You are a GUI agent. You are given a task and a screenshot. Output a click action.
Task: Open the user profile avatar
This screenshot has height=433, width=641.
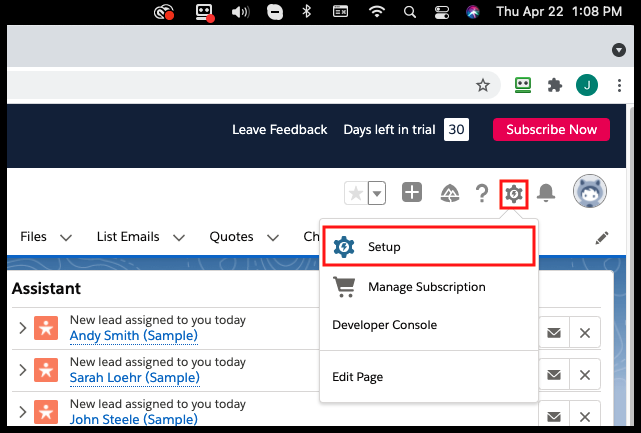[x=590, y=193]
